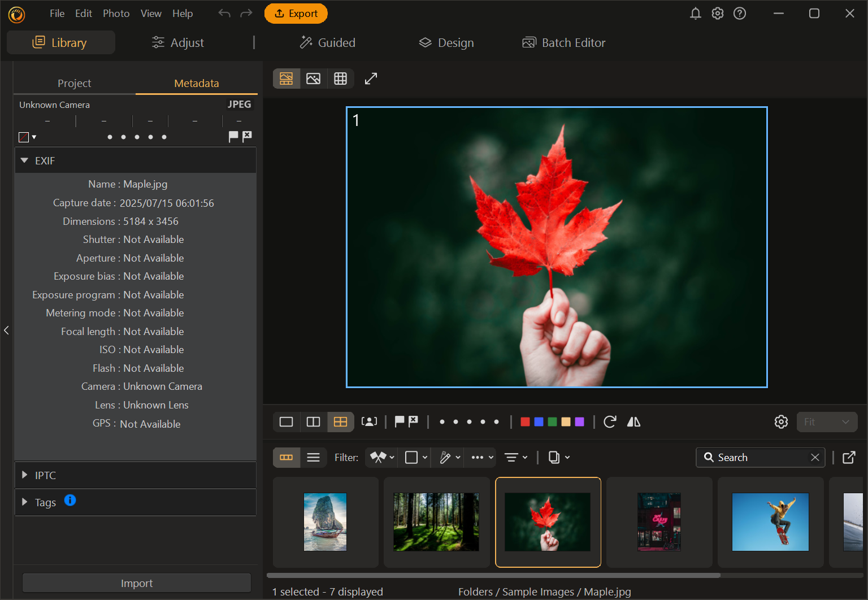Switch to the Project tab
This screenshot has width=868, height=600.
(74, 83)
